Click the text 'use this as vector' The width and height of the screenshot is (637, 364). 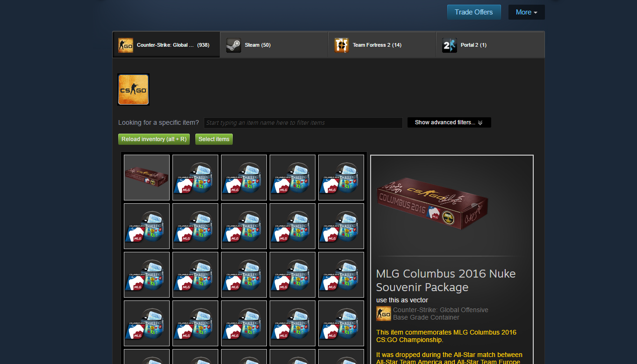tap(402, 300)
